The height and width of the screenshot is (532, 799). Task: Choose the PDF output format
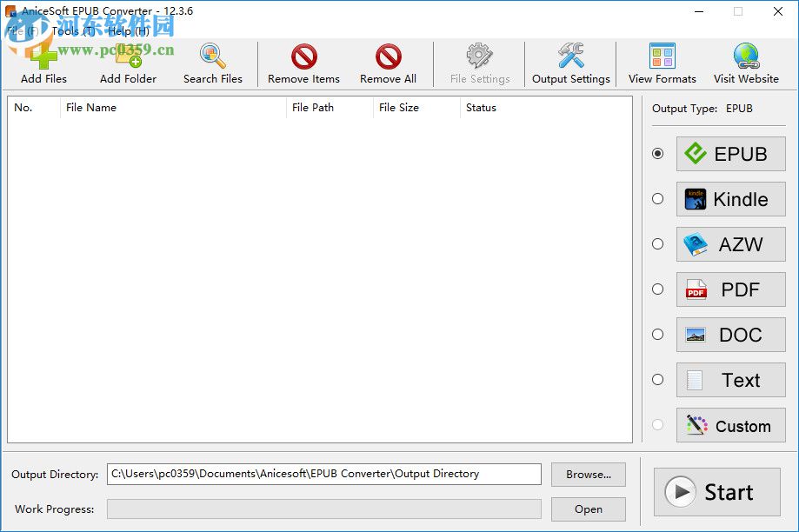coord(730,289)
